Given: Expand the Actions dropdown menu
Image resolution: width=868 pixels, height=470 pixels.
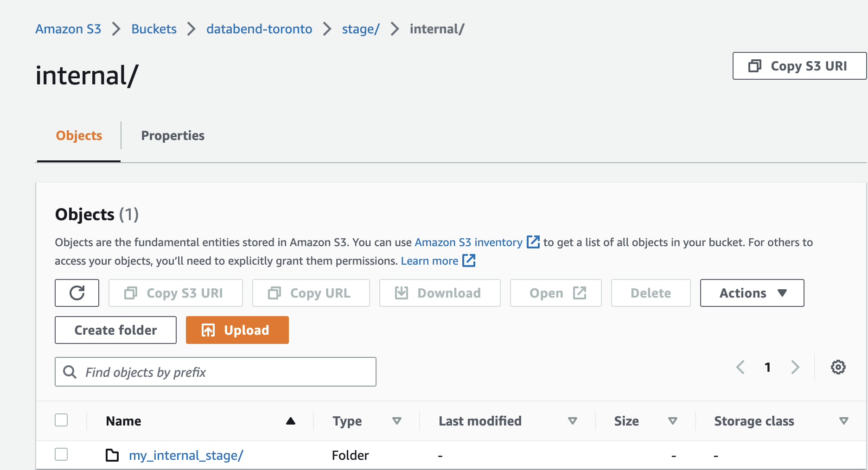Looking at the screenshot, I should point(752,293).
